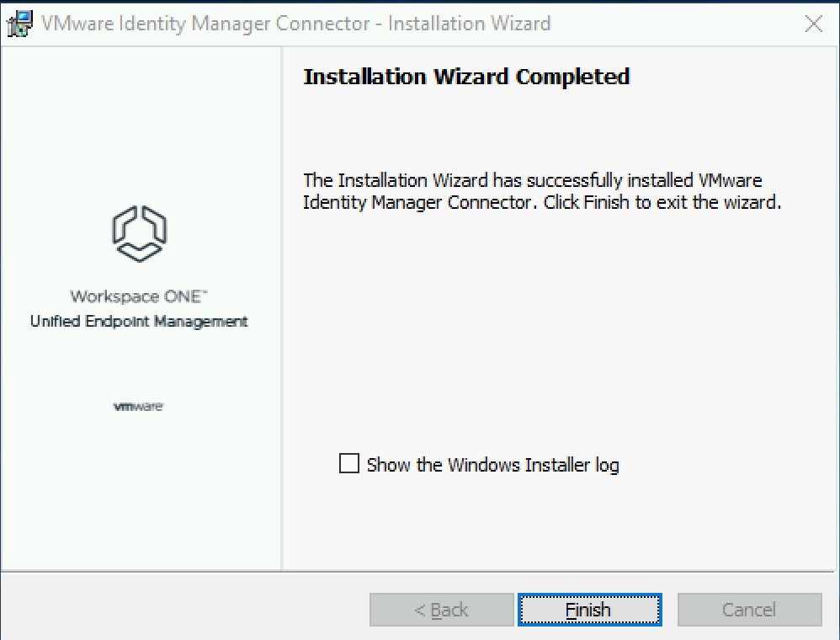Viewport: 840px width, 640px height.
Task: Click the "Installation Wizard Completed" heading
Action: point(466,77)
